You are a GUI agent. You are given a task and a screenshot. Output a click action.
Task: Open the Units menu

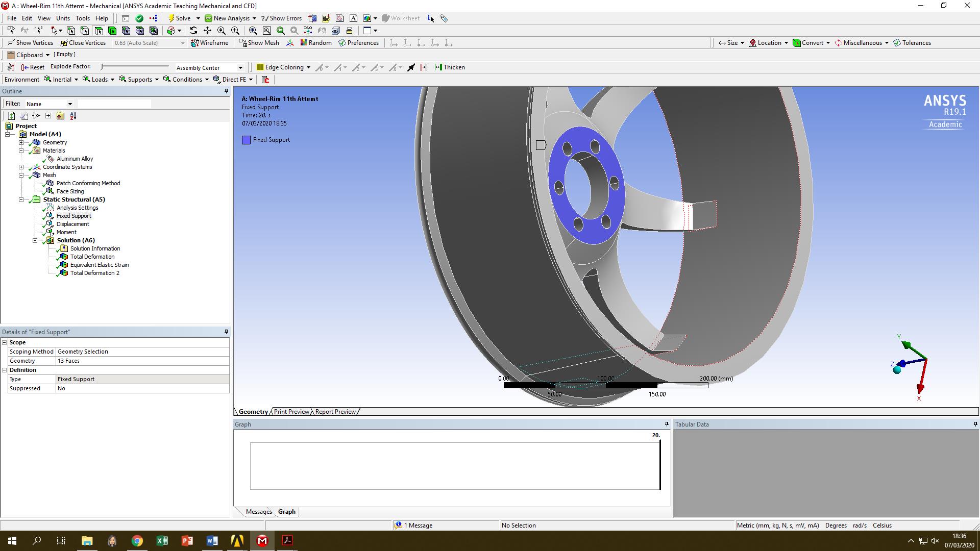coord(63,18)
